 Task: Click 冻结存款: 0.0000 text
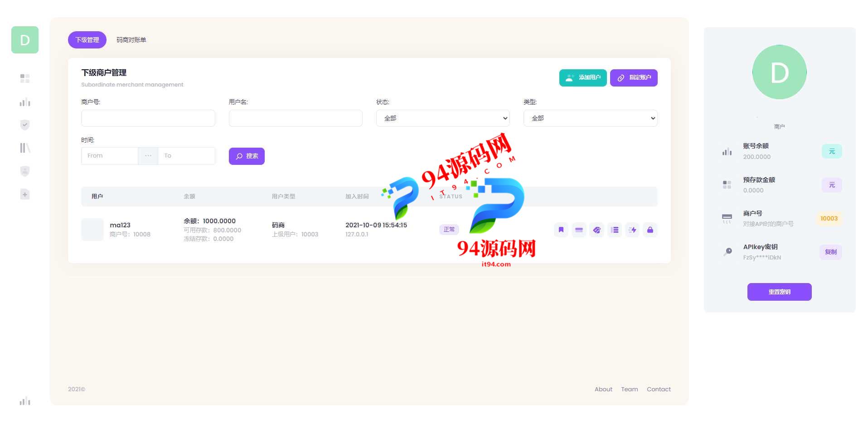click(x=209, y=239)
